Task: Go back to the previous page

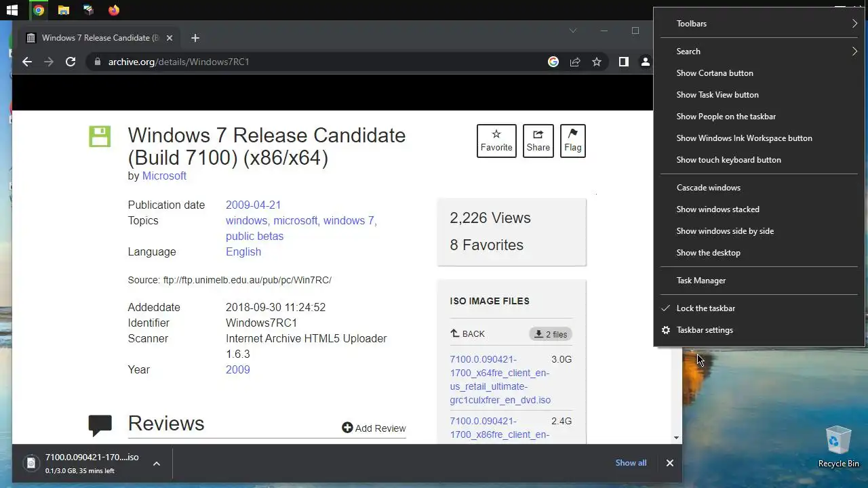Action: click(x=27, y=62)
